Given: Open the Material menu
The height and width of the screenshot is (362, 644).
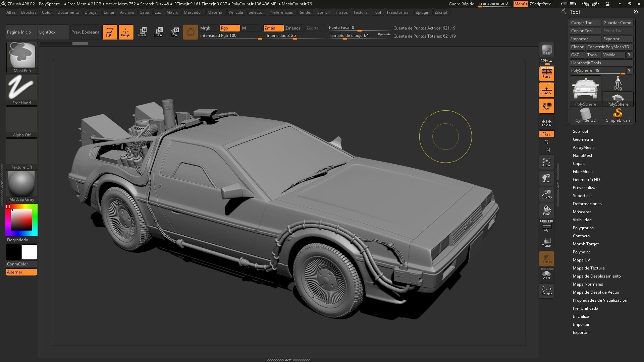Looking at the screenshot, I should (x=215, y=12).
